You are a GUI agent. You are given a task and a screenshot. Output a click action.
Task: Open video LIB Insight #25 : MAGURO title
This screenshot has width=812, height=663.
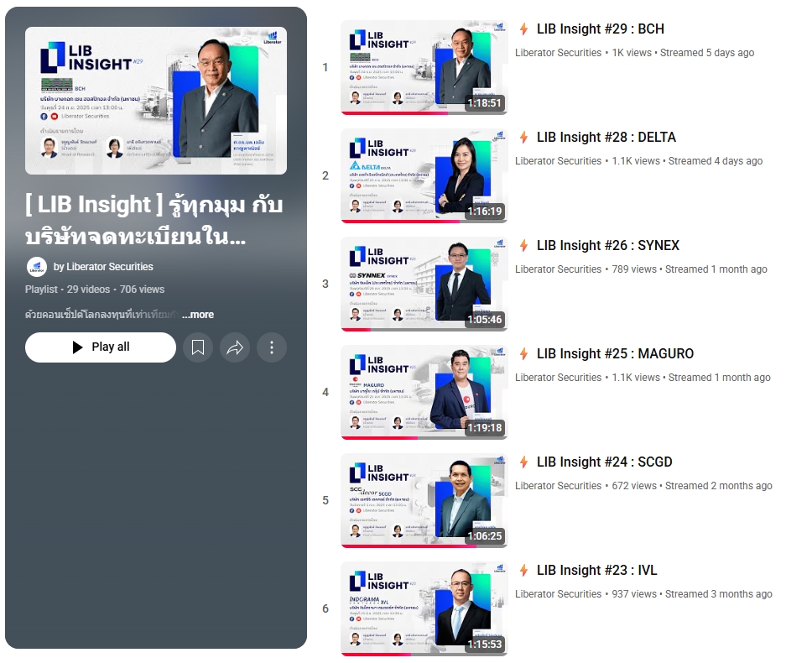615,354
